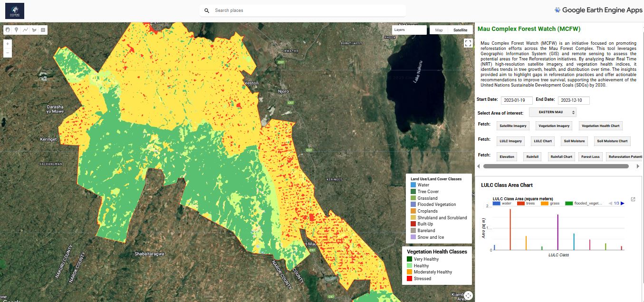644x302 pixels.
Task: Click the Keringet place label on map
Action: 48,139
